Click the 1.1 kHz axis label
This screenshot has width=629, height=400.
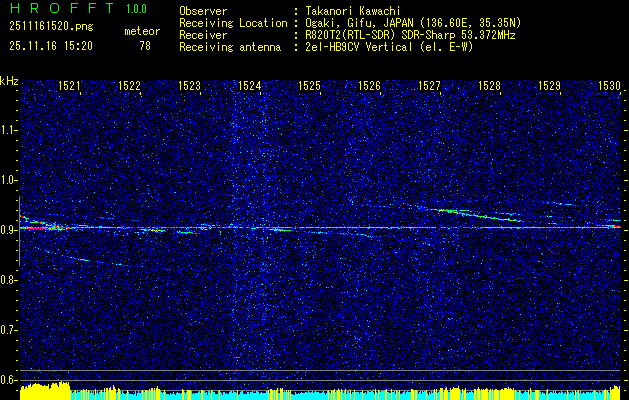click(8, 130)
